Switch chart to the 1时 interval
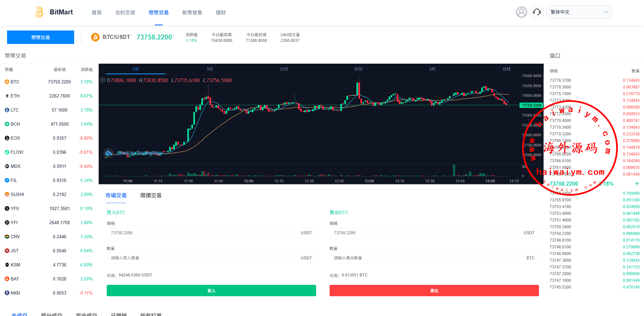Screen dimensions: 644x316 click(x=432, y=69)
